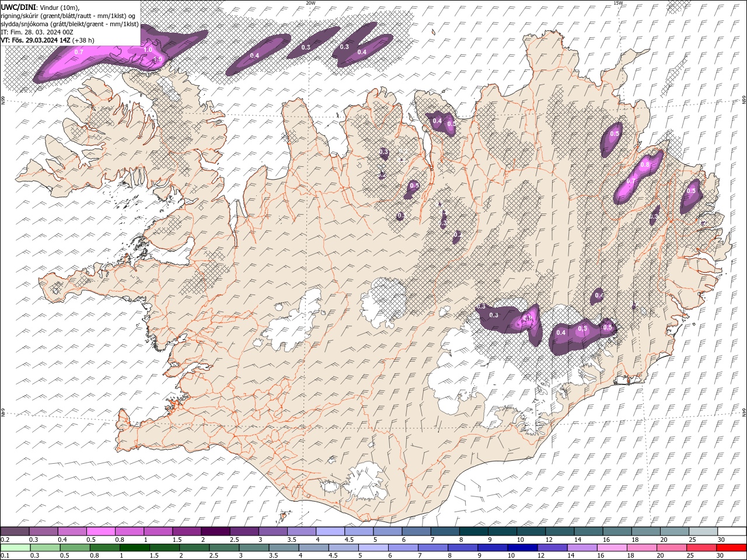Click the bold UWC/DINI title text
Viewport: 747px width, 560px height.
[x=18, y=7]
